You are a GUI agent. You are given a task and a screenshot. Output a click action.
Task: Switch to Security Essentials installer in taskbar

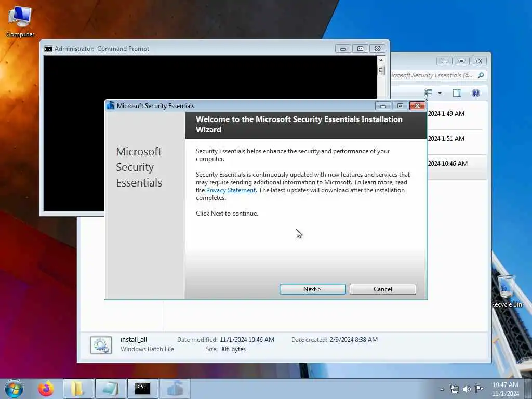click(x=175, y=389)
